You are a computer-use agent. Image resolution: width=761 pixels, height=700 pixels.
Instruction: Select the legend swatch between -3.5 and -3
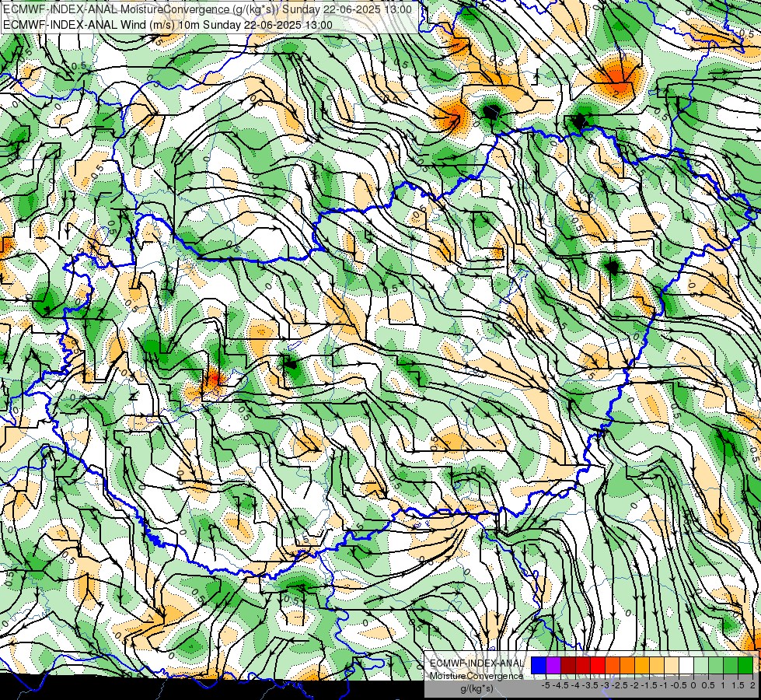click(598, 666)
